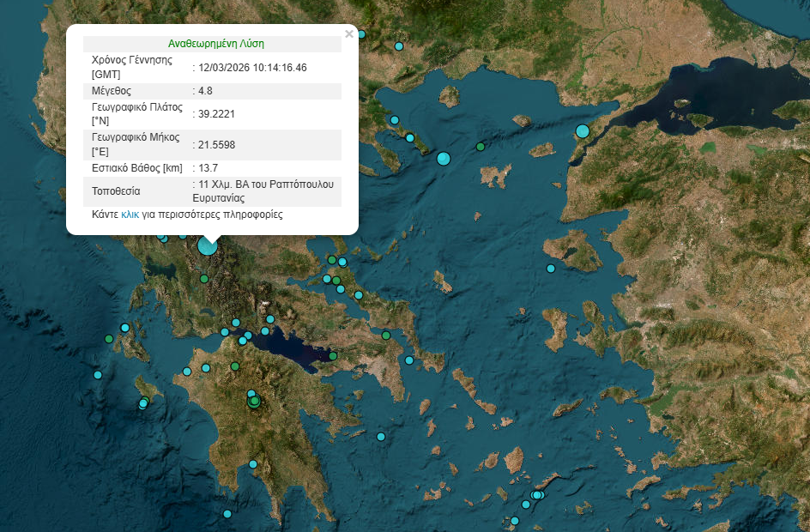
Task: Select the isolated cyan marker in the Ionian Sea west of Zakynthos
Action: tap(98, 375)
